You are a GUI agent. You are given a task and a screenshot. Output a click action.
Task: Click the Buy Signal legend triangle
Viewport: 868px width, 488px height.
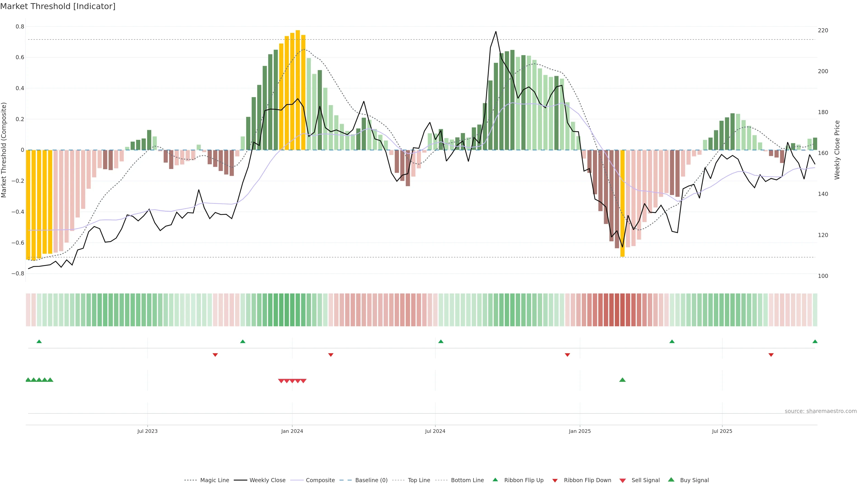(x=671, y=480)
